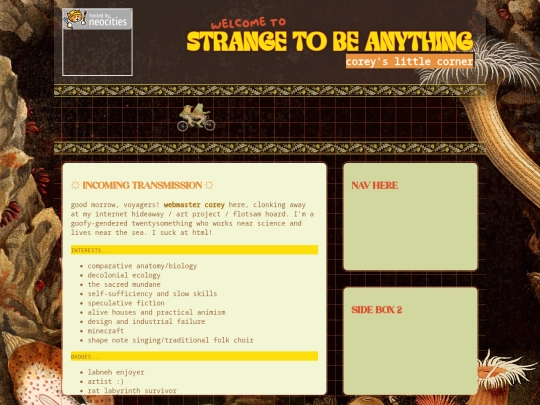Viewport: 540px width, 405px height.
Task: Click the yellow Badges bar
Action: pyautogui.click(x=194, y=356)
